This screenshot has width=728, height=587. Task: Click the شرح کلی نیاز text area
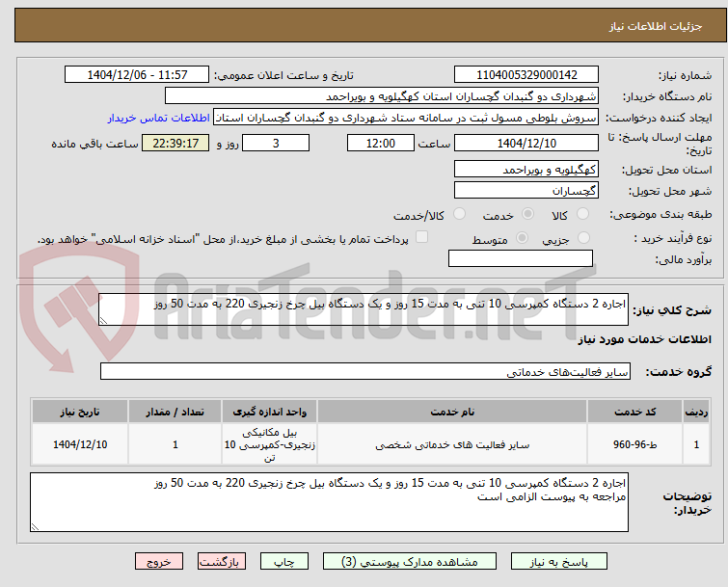[364, 309]
